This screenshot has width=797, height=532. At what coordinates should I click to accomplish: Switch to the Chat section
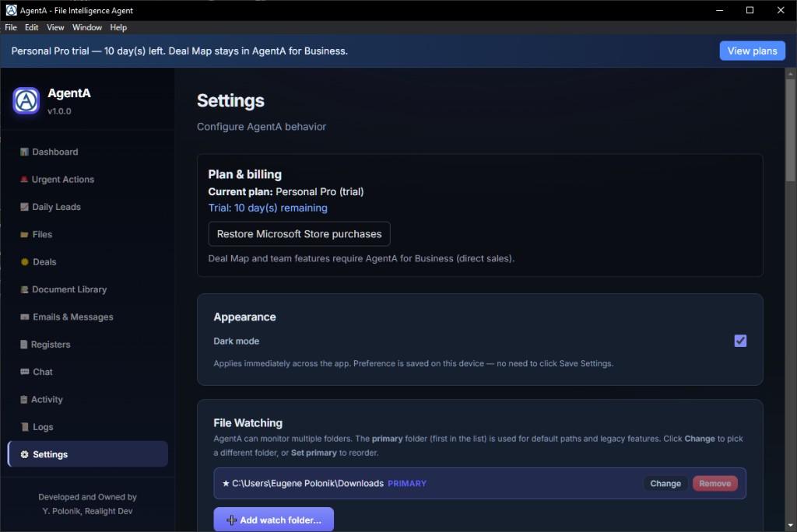click(x=87, y=372)
